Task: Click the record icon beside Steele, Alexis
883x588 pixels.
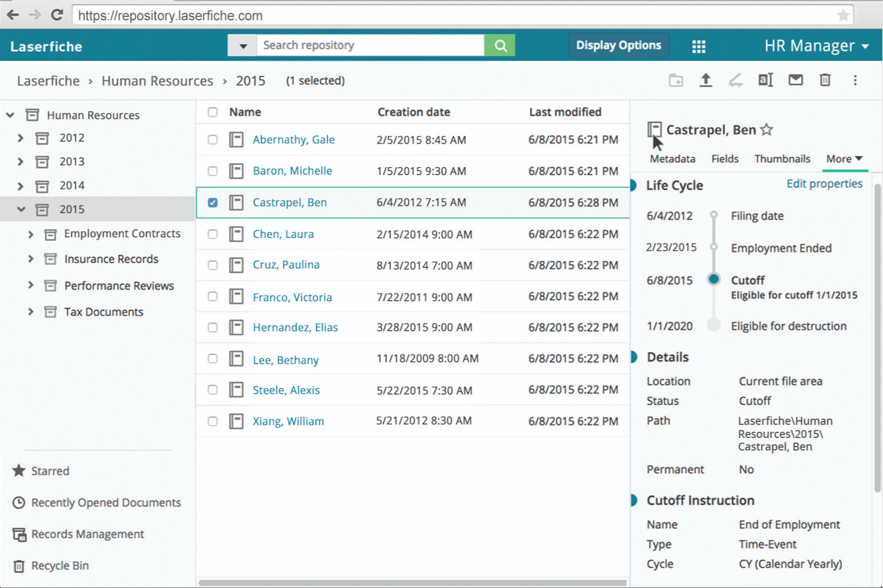Action: coord(236,390)
